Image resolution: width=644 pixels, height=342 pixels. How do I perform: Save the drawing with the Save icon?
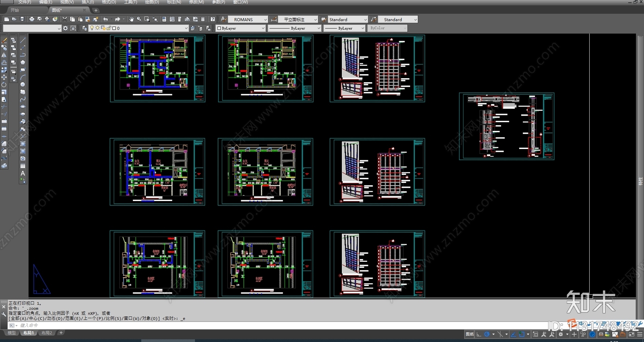pyautogui.click(x=22, y=19)
